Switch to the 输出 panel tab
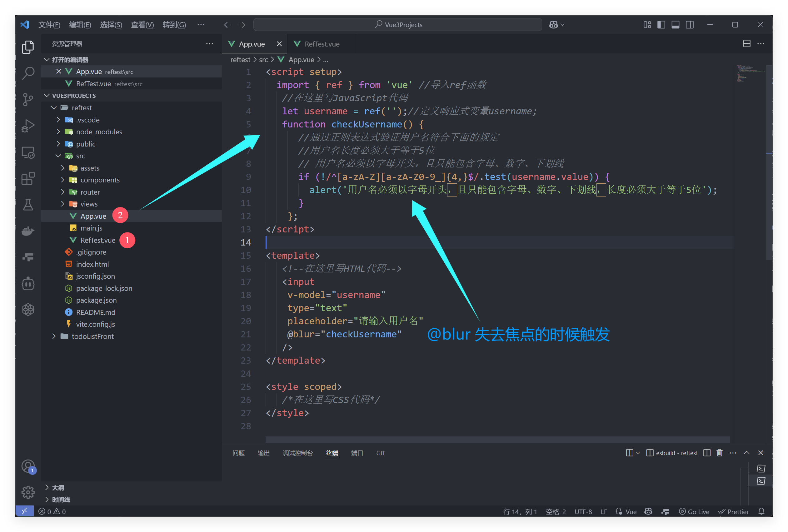Image resolution: width=788 pixels, height=532 pixels. coord(263,453)
